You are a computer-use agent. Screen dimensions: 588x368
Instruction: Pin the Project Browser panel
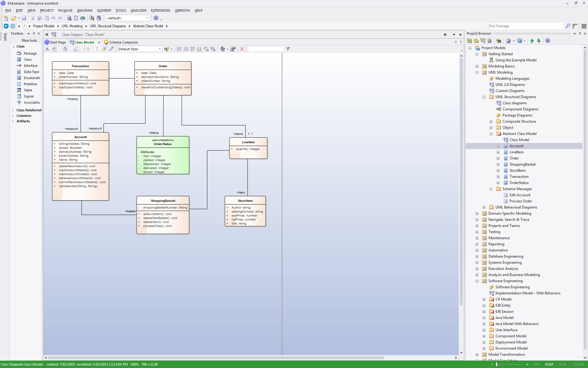(580, 33)
